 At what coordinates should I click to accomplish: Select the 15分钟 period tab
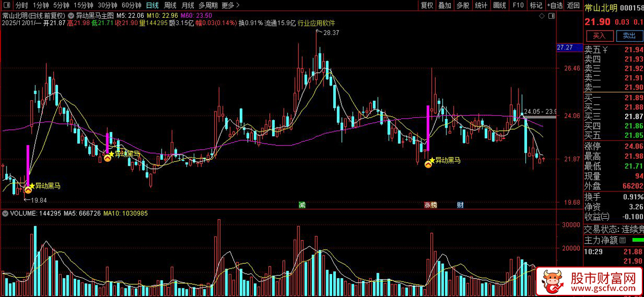[83, 5]
